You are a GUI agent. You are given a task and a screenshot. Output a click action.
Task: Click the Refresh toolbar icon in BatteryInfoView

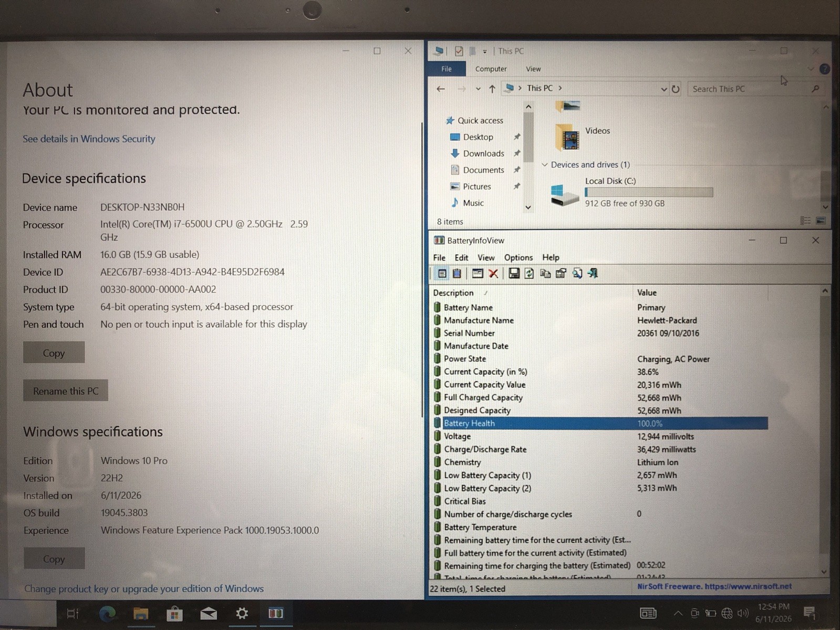[529, 273]
